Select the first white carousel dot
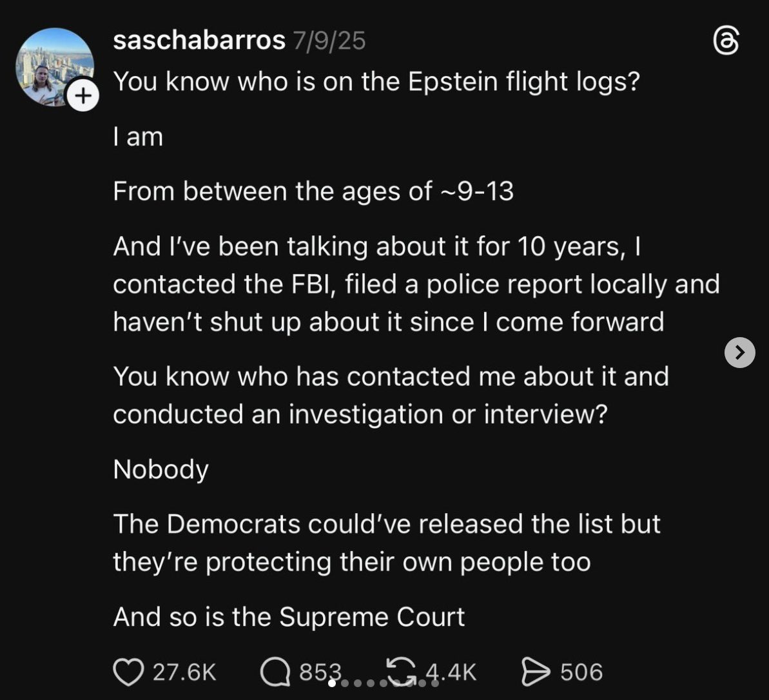 [332, 683]
